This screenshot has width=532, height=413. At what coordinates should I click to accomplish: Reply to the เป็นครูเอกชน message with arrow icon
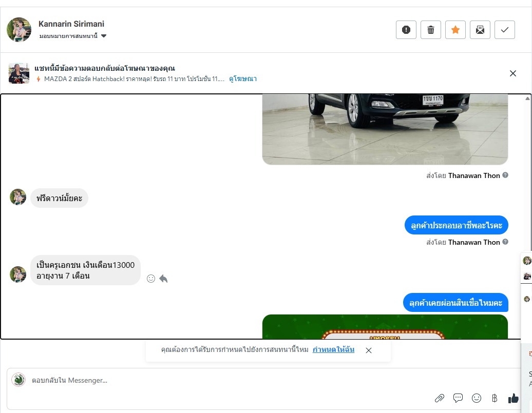[x=163, y=279]
